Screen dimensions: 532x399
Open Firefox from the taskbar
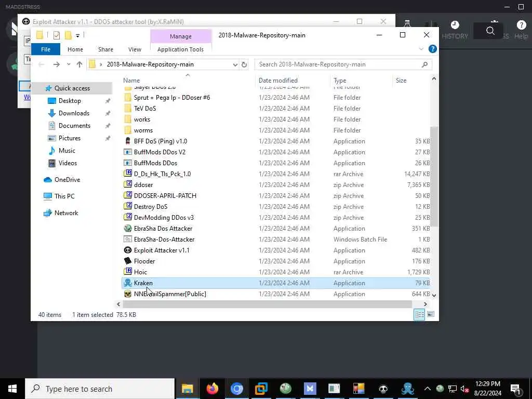pos(212,389)
